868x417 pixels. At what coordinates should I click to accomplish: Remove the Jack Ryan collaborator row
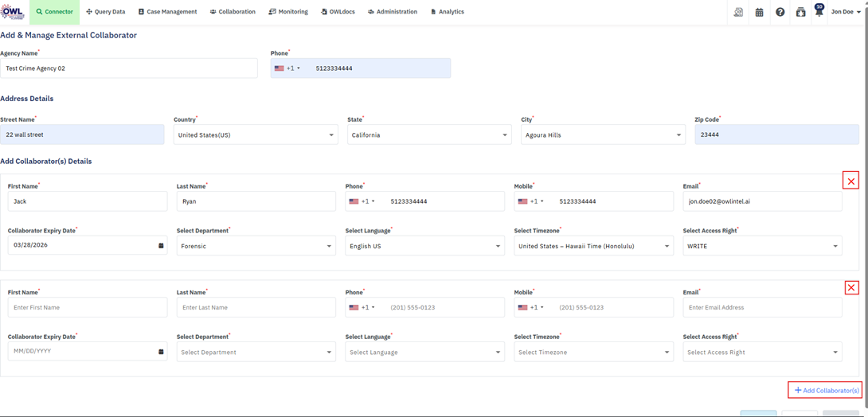click(x=850, y=181)
